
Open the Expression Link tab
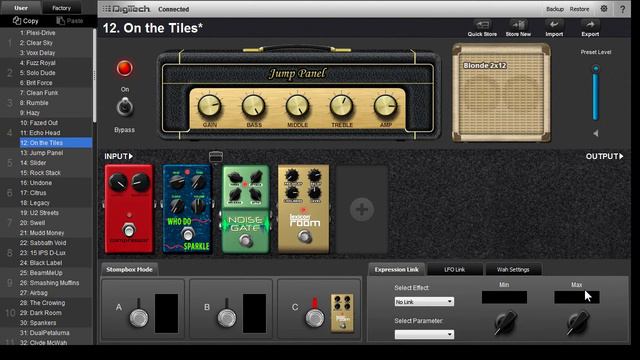[396, 269]
